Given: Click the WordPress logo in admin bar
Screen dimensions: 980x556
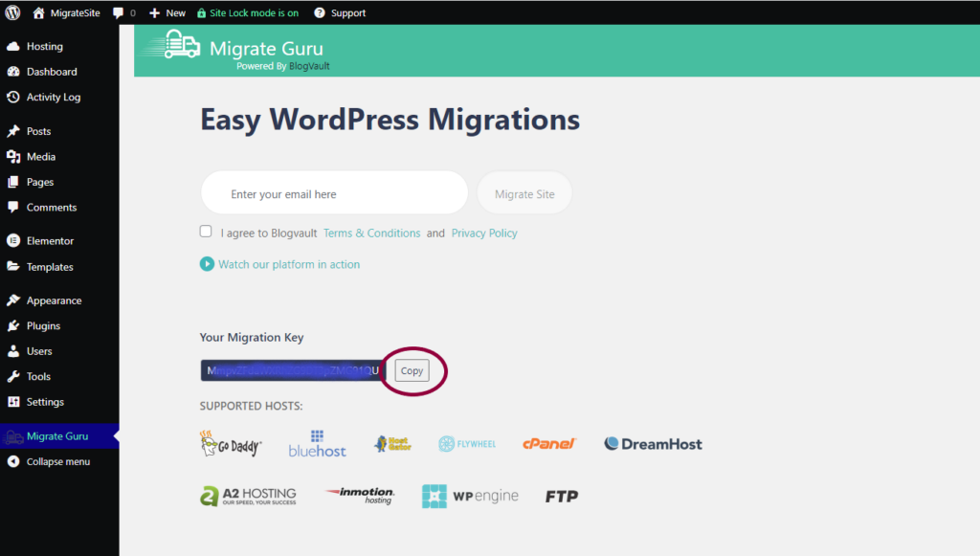Looking at the screenshot, I should point(11,12).
